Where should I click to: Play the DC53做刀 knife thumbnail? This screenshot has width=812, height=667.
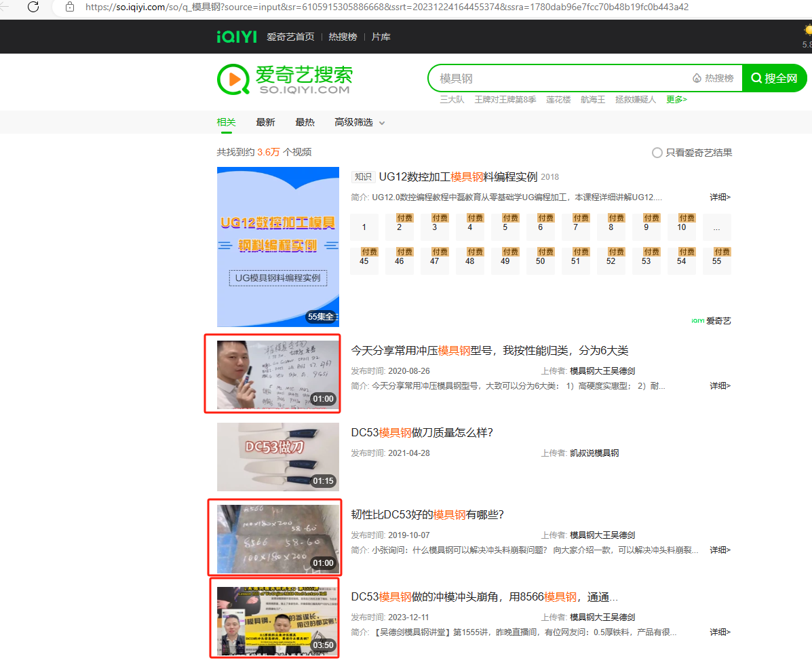point(278,457)
